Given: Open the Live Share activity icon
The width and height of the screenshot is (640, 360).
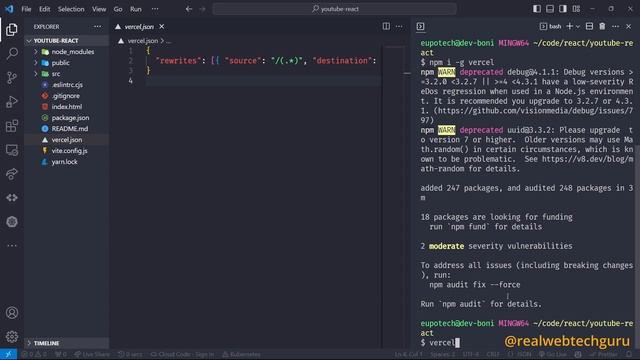Looking at the screenshot, I should pyautogui.click(x=12, y=174).
